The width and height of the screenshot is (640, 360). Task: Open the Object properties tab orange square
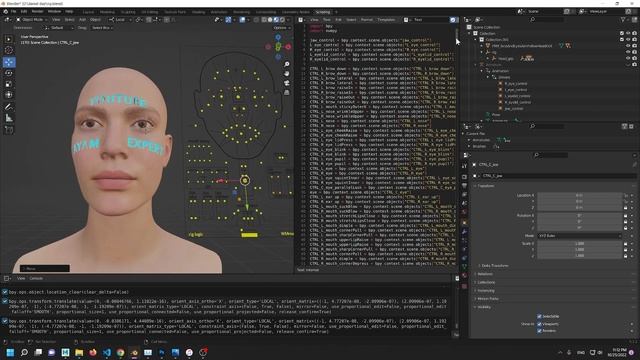click(464, 222)
